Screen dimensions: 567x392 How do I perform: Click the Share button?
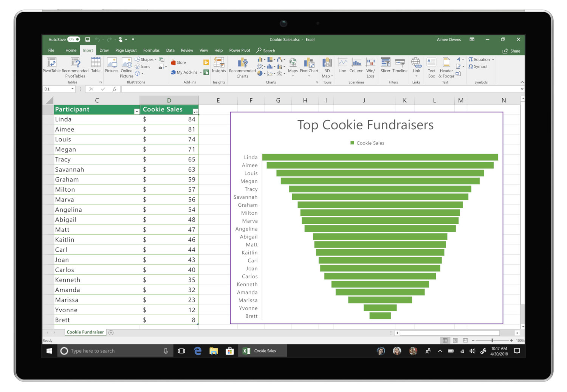tap(511, 51)
